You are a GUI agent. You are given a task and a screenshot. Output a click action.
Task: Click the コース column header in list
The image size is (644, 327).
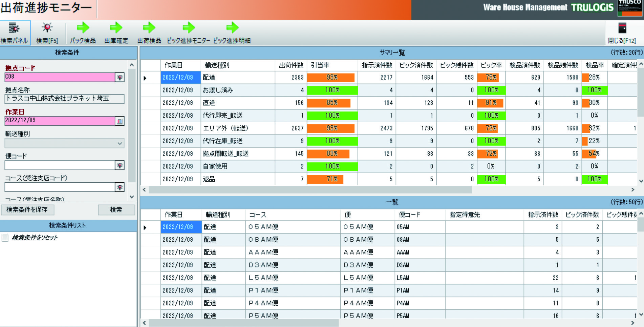point(258,215)
